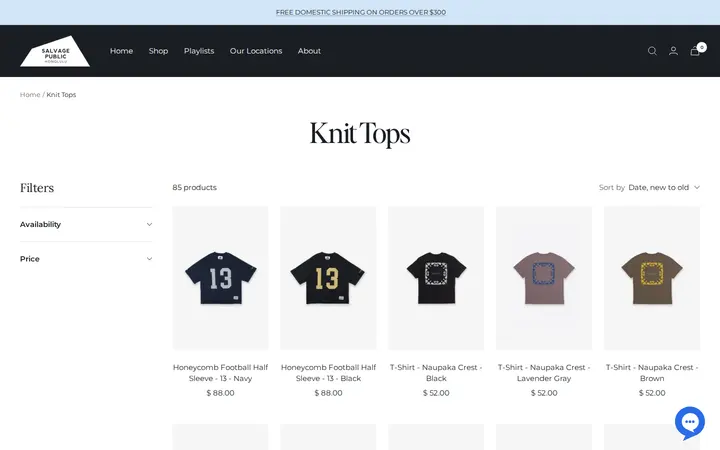Go to Home in the navigation
The width and height of the screenshot is (720, 450).
click(121, 51)
